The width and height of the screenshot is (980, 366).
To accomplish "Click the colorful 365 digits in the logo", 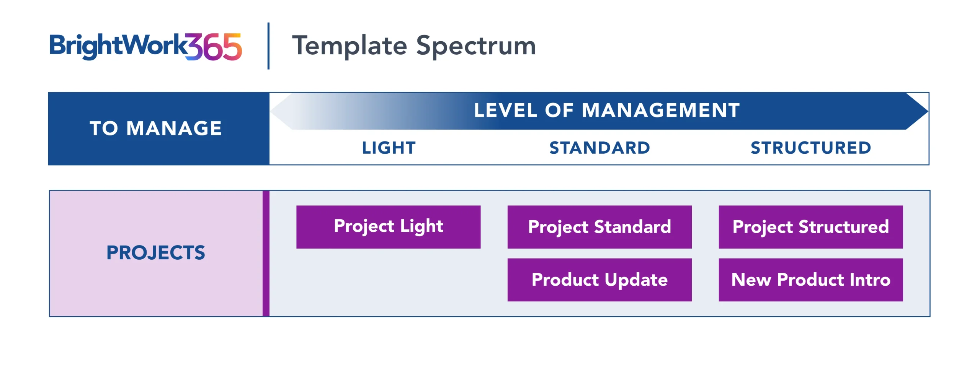I will tap(214, 47).
